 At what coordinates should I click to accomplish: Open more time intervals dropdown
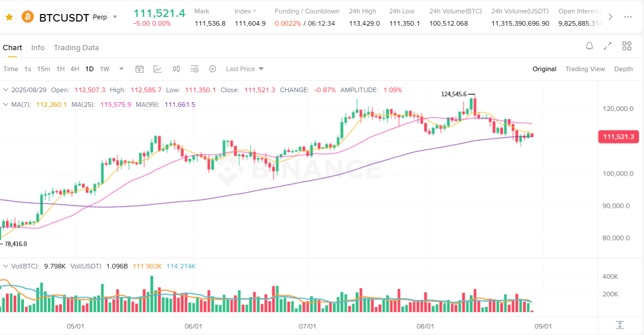tap(121, 69)
